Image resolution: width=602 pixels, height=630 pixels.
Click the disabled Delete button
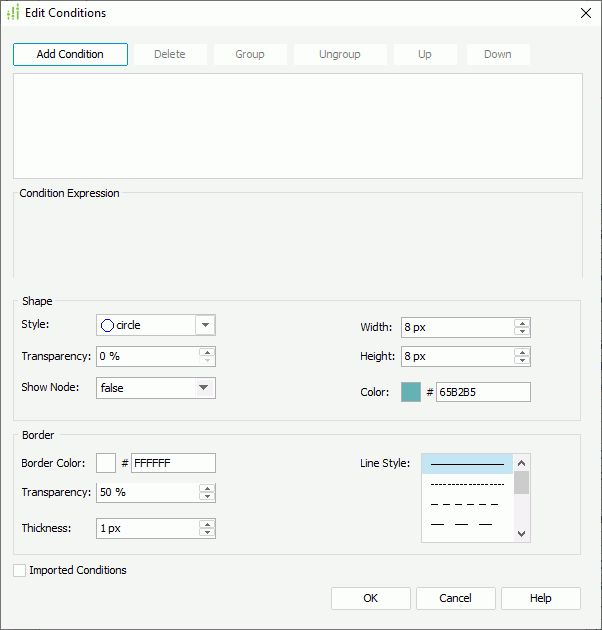(x=170, y=54)
